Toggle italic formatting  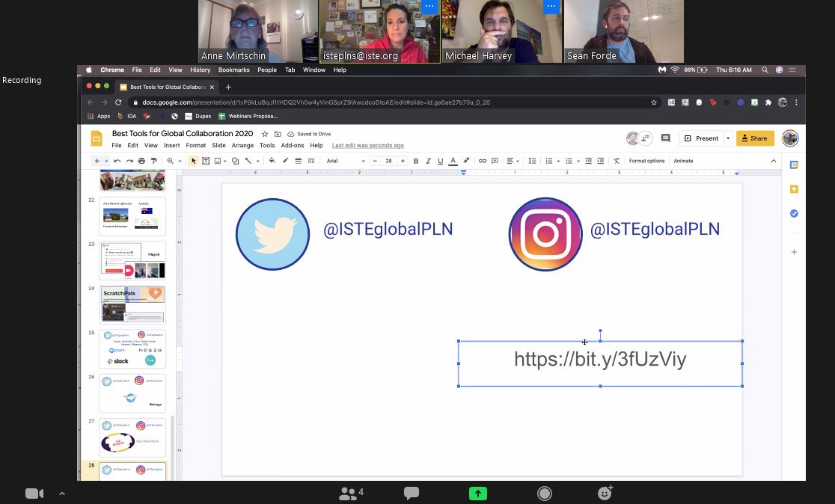click(428, 161)
